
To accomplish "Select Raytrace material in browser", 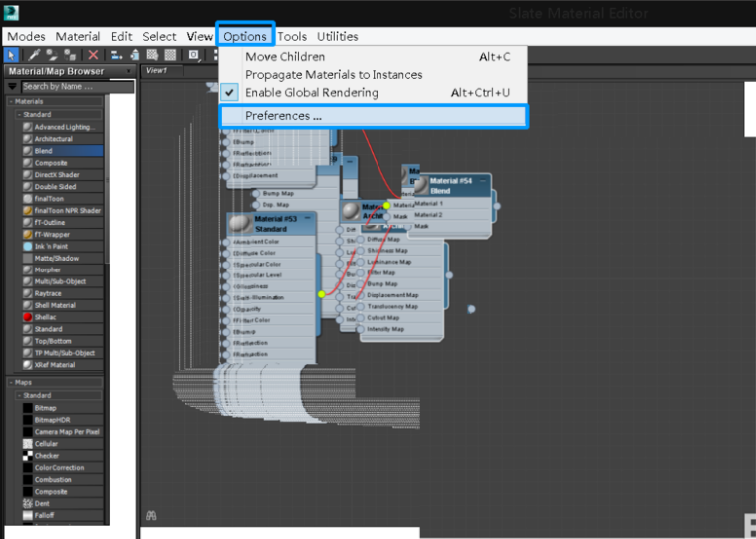I will click(62, 293).
